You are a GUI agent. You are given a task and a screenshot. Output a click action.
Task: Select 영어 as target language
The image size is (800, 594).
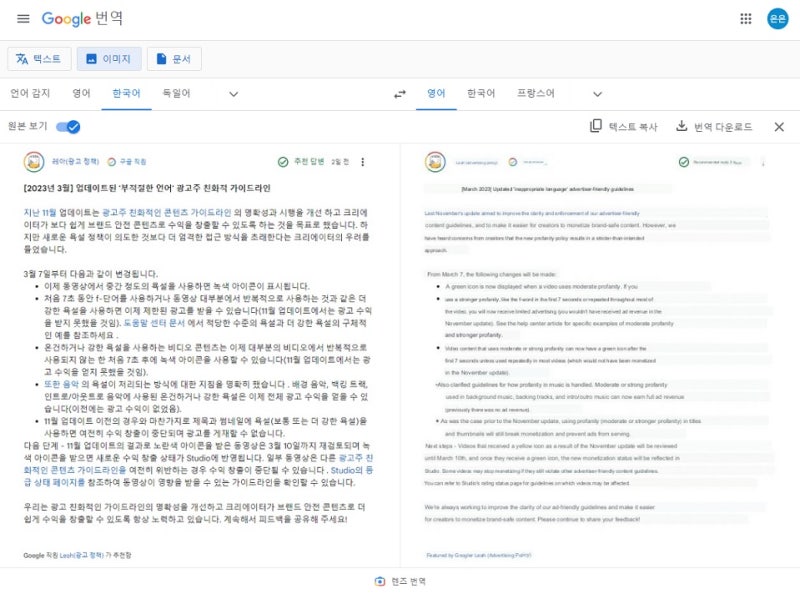click(436, 93)
